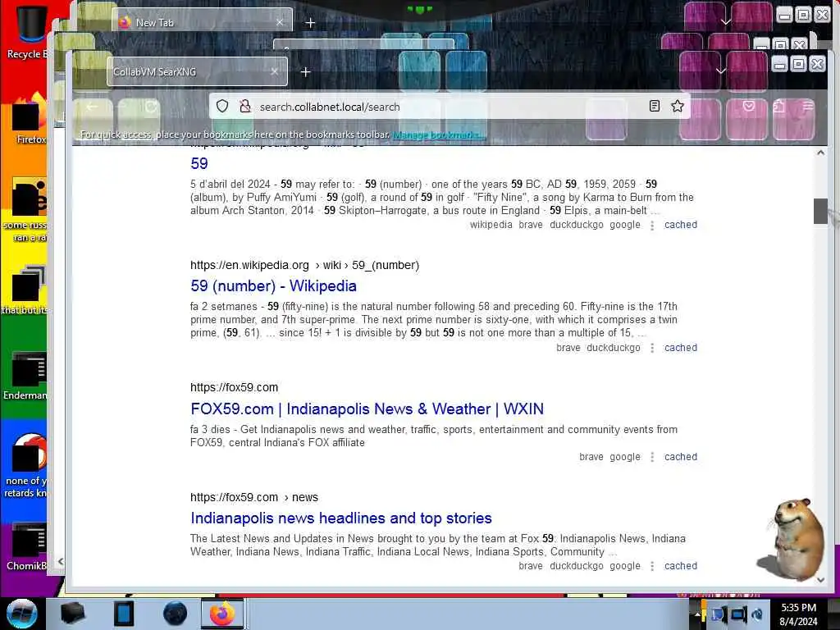Open 'FOX59.com | Indianapolis News & Weather' link

367,409
